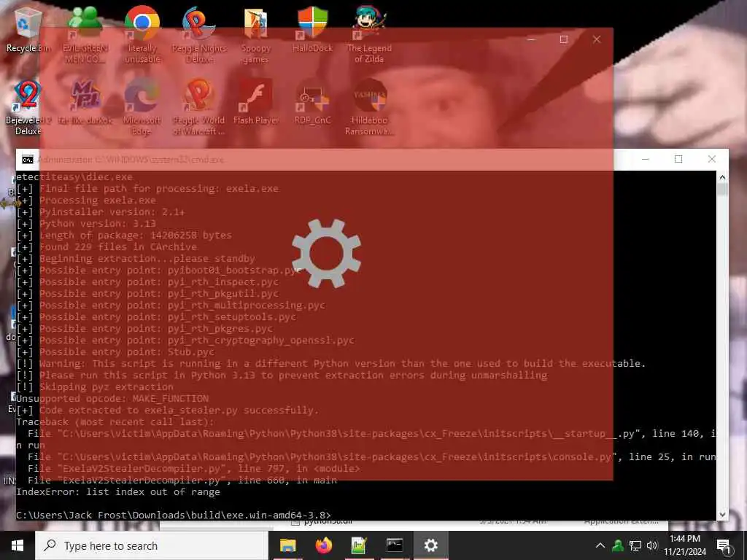Click 'Unsupported opcode: MAKE_FUNCTION' line
Screen dimensions: 747x560
112,399
